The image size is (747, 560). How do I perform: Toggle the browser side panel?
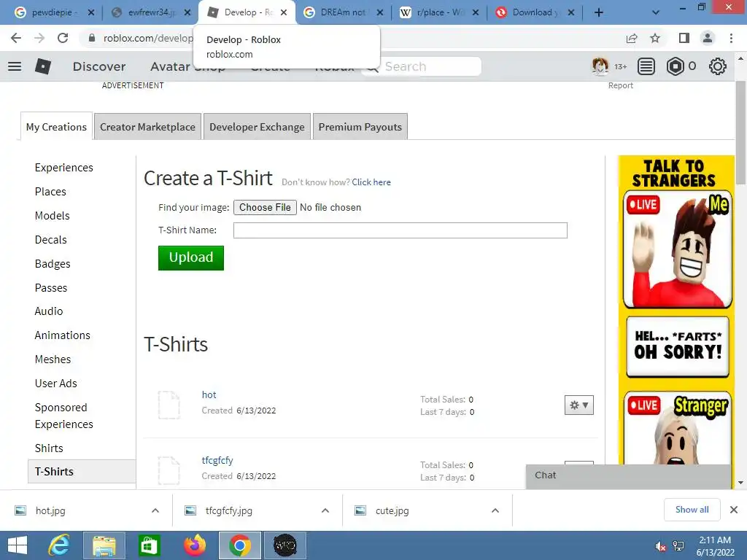[684, 38]
